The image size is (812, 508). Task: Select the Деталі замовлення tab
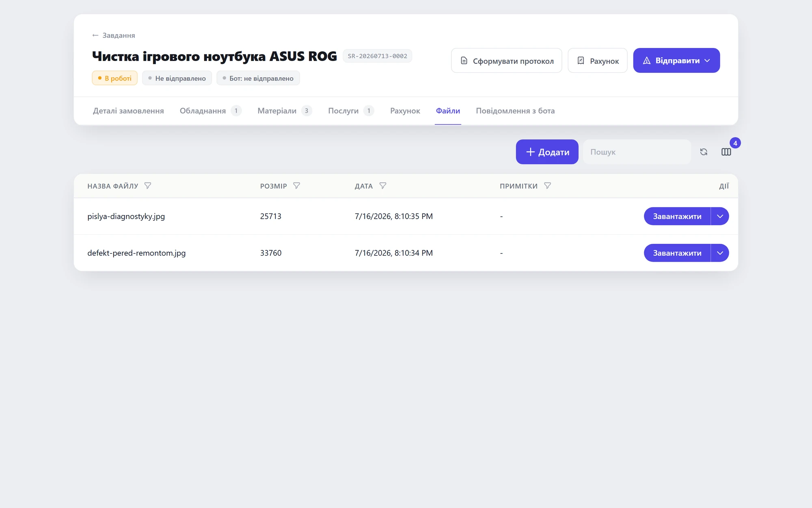(128, 111)
